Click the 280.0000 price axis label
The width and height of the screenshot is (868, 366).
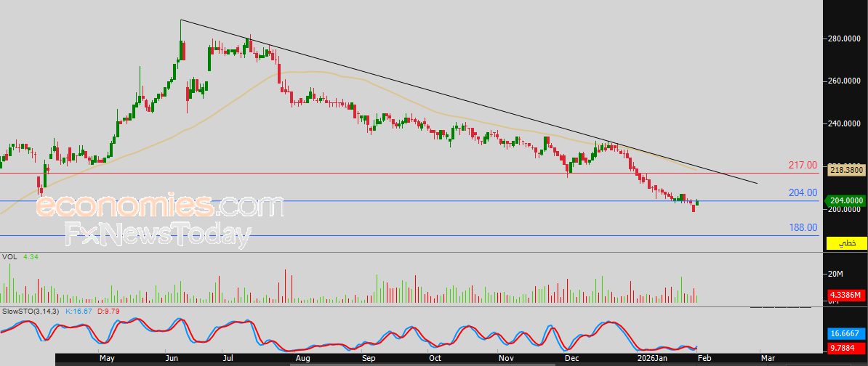pos(844,38)
